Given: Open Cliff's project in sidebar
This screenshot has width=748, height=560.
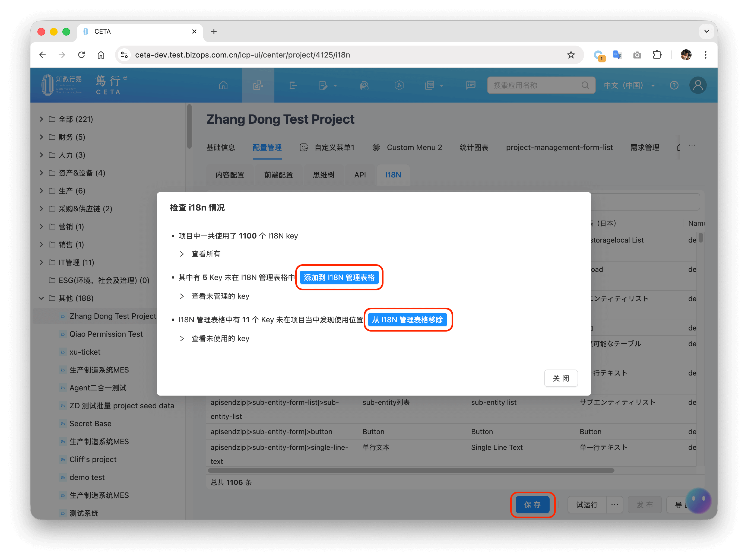Looking at the screenshot, I should [x=93, y=459].
